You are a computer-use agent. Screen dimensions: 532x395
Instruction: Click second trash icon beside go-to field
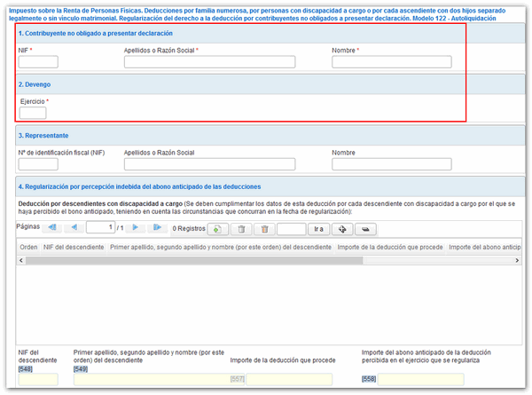click(x=263, y=228)
